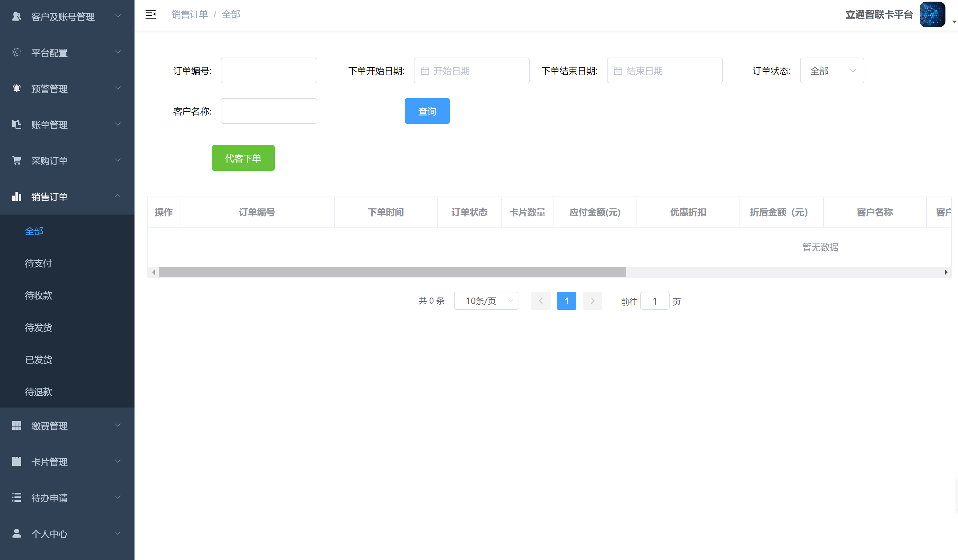Click the 暂无数据 empty table text
Image resolution: width=958 pixels, height=560 pixels.
tap(820, 247)
